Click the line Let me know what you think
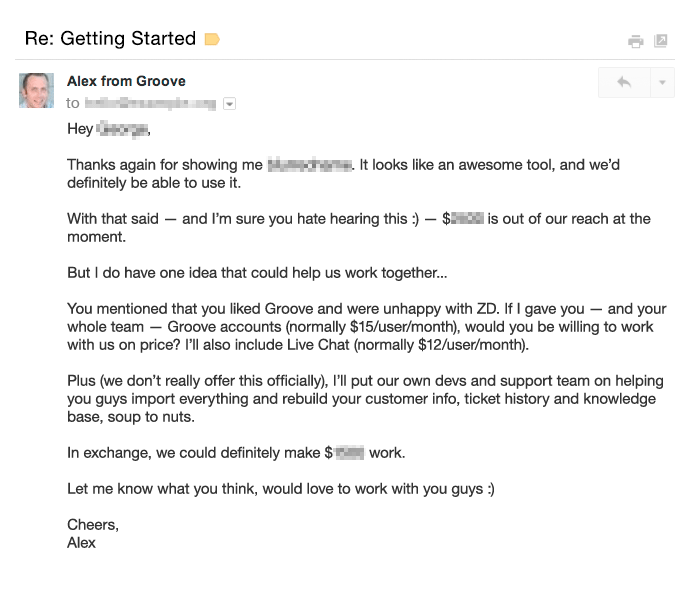The width and height of the screenshot is (690, 590). coord(281,489)
